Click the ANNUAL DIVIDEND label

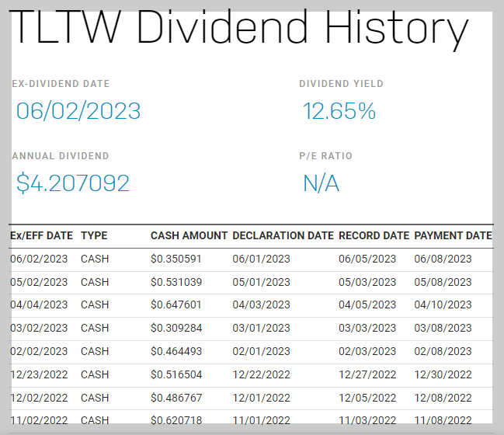tap(61, 156)
